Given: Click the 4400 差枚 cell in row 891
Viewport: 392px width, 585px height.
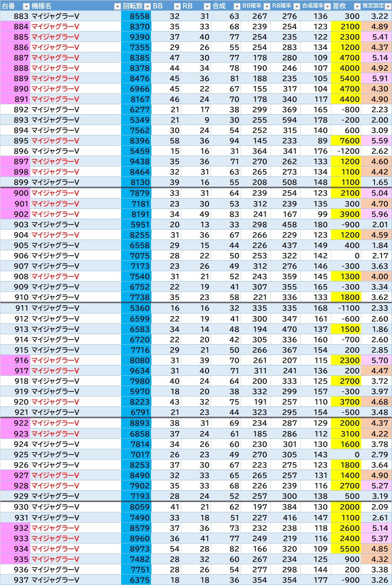Looking at the screenshot, I should (x=346, y=99).
